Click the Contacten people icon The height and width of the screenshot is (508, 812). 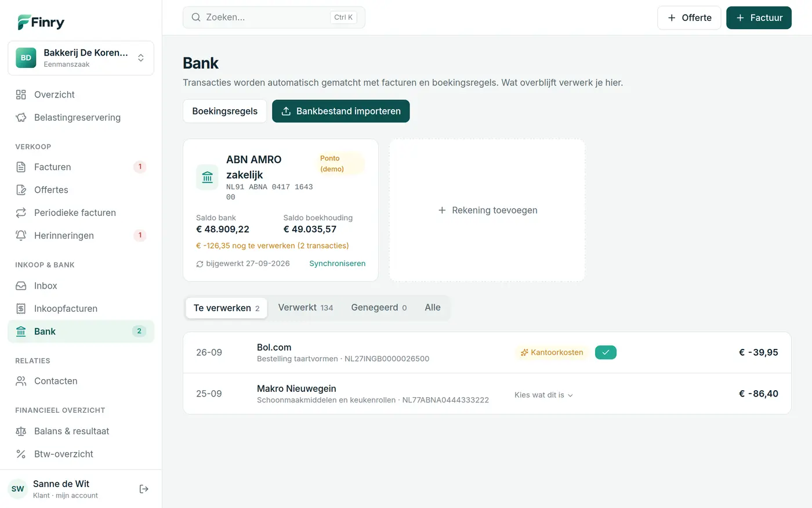21,381
